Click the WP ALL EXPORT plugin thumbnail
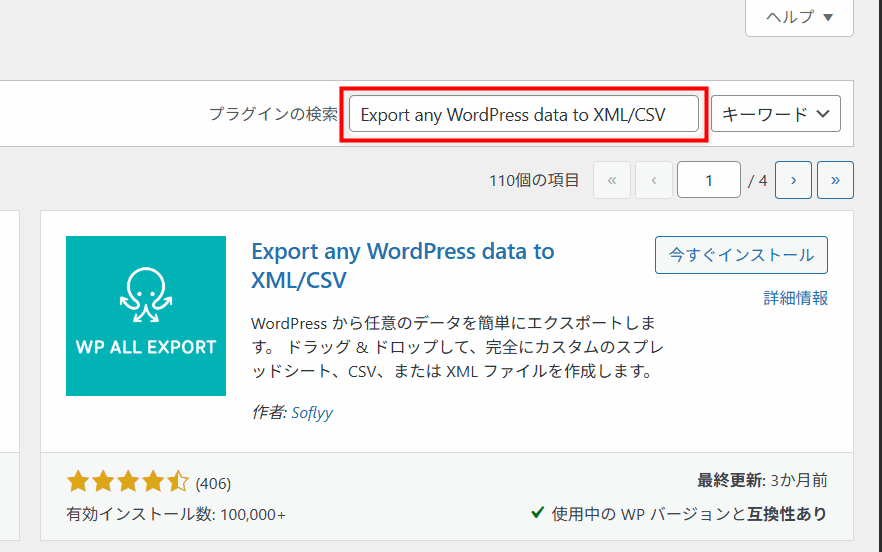882x552 pixels. click(x=146, y=316)
